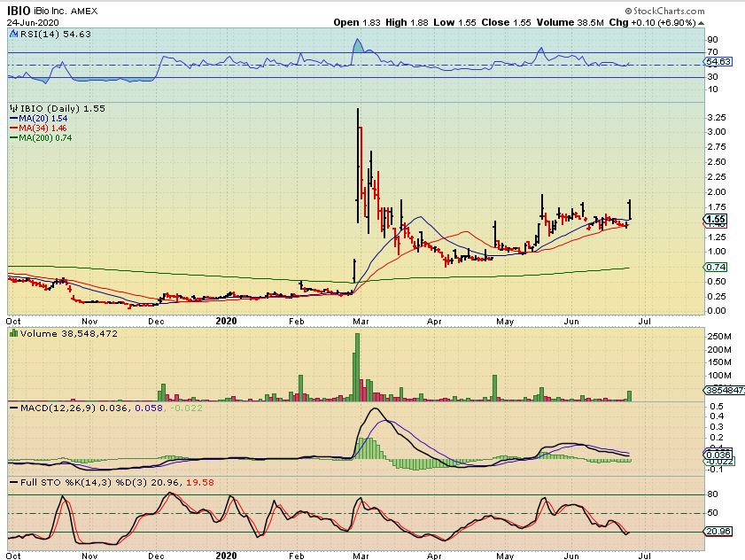Click the RSI panel icon before RSI(14)

tap(14, 34)
